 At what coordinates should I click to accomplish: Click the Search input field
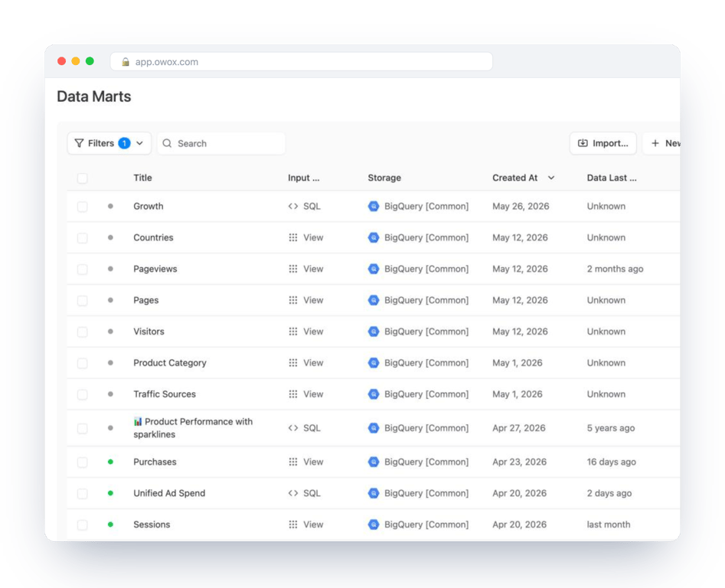tap(221, 143)
